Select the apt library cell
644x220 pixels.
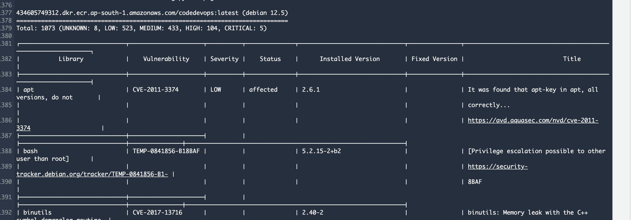click(28, 90)
